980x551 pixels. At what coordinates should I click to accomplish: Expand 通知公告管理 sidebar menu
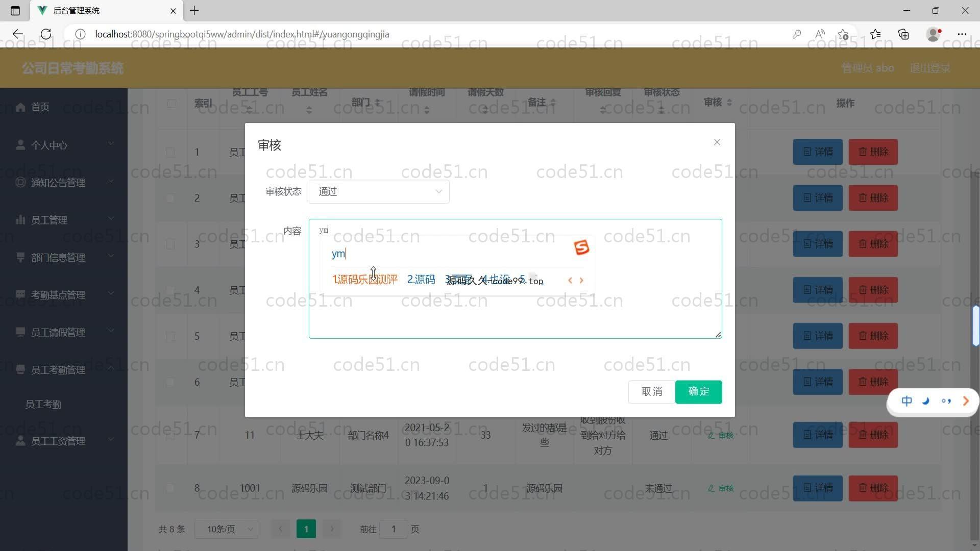(x=64, y=183)
